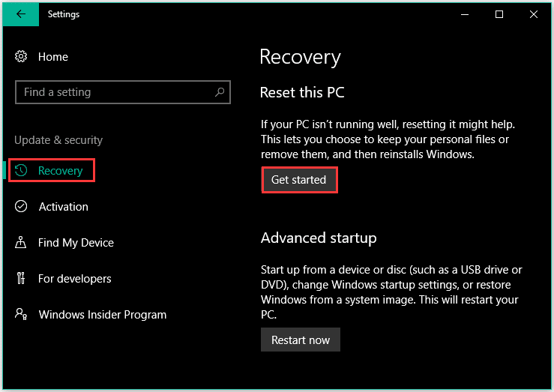Click the Find My Device icon
Screen dimensions: 554x392
click(20, 242)
